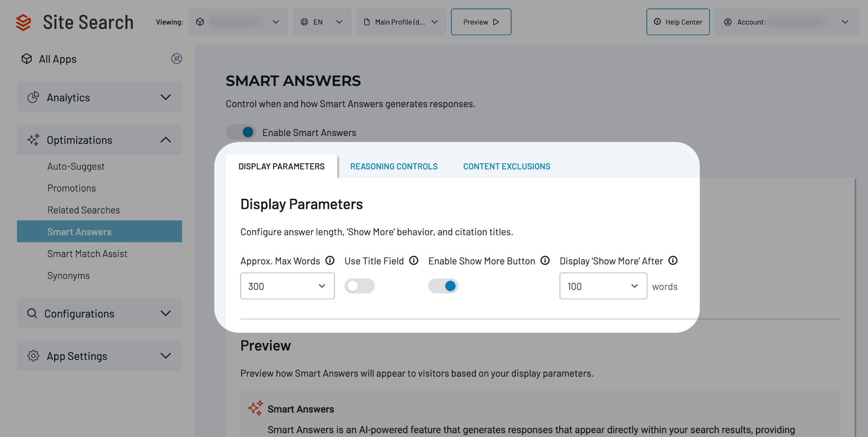Click the compass icon beside All Apps

tap(176, 58)
